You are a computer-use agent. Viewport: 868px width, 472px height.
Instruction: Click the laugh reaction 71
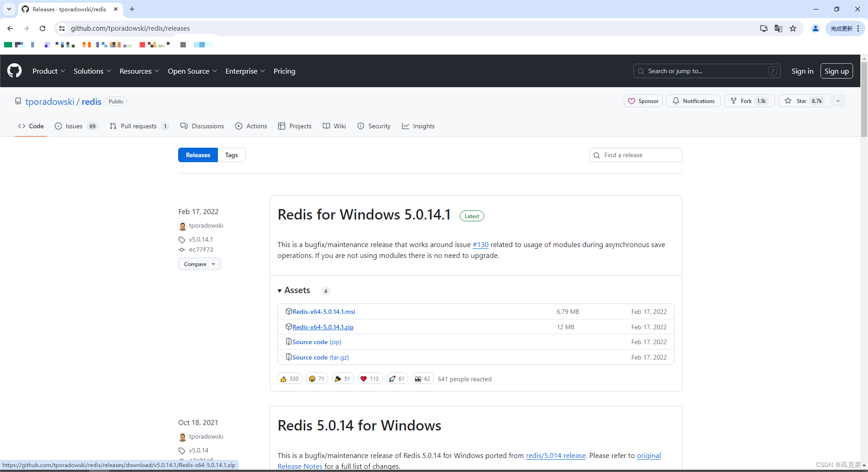[317, 379]
